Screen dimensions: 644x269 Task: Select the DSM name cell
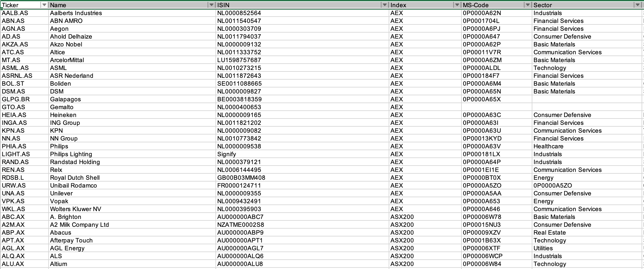pyautogui.click(x=132, y=91)
